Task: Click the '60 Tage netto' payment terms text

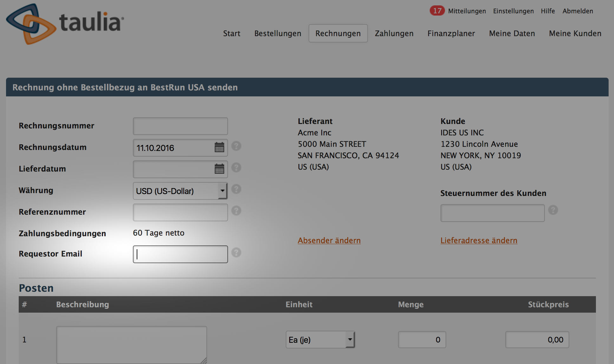Action: 159,233
